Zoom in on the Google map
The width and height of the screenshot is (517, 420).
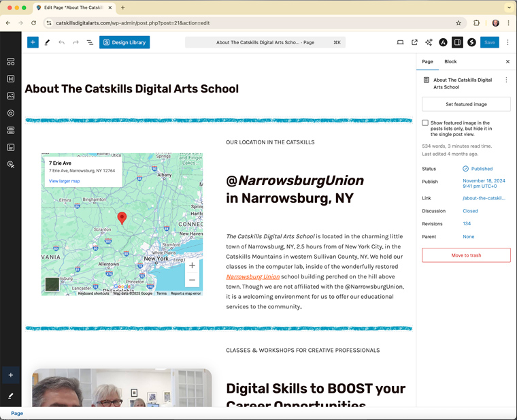(193, 265)
